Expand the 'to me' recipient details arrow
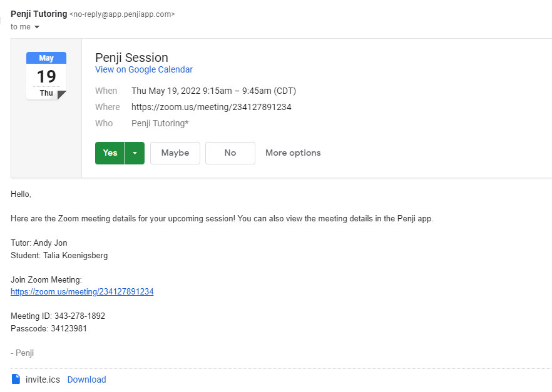552x392 pixels. pos(37,27)
